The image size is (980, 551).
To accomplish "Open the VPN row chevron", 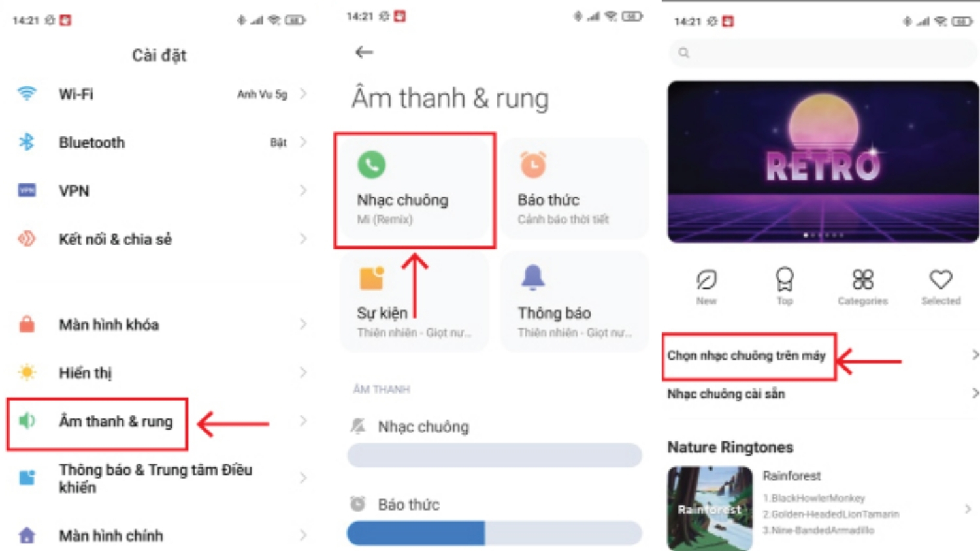I will (x=303, y=190).
